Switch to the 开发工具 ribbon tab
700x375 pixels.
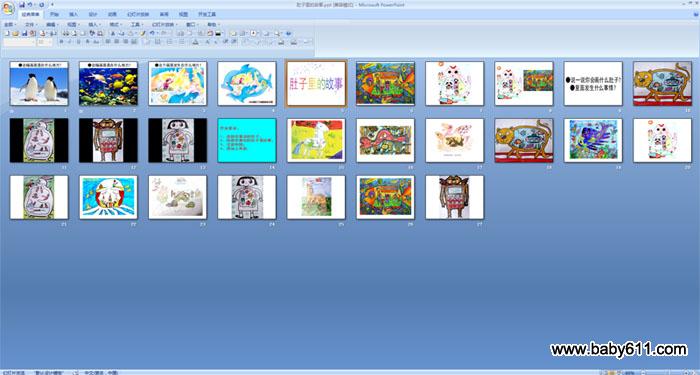pyautogui.click(x=207, y=14)
